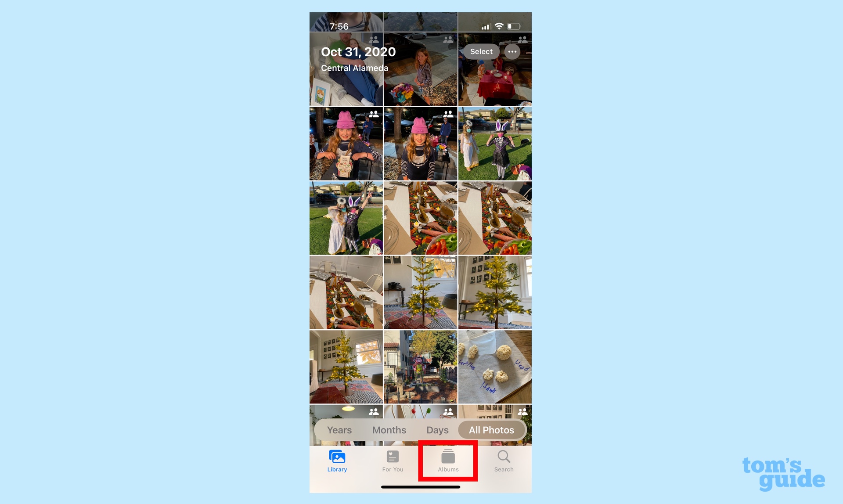This screenshot has height=504, width=843.
Task: Tap the people icon on first photo
Action: 374,39
